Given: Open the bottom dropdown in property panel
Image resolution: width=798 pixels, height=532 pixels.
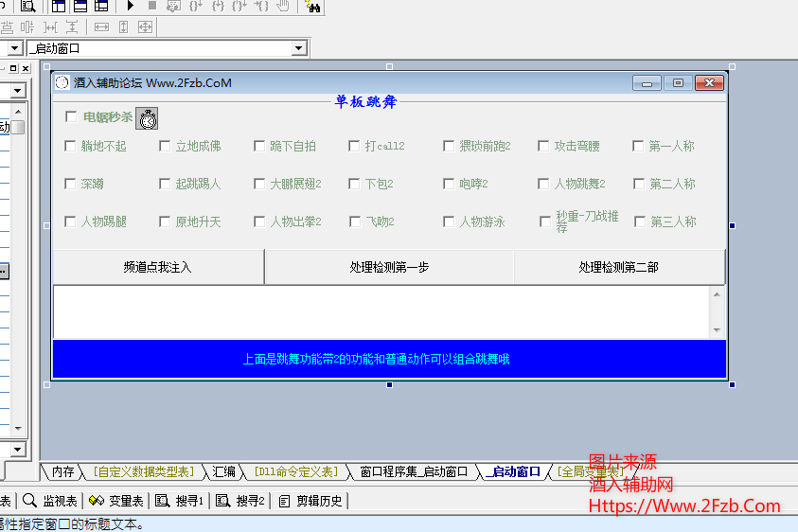Looking at the screenshot, I should pos(18,450).
